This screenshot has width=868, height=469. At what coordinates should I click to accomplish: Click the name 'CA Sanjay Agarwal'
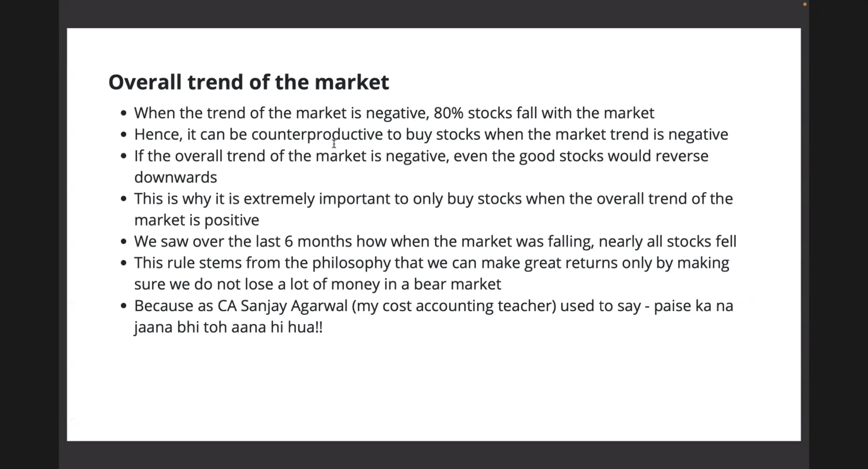point(282,306)
